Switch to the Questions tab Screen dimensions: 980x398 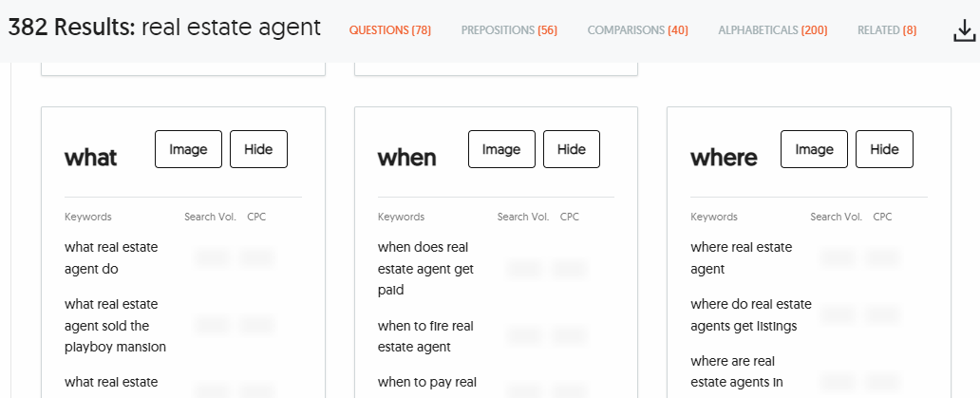pos(390,30)
